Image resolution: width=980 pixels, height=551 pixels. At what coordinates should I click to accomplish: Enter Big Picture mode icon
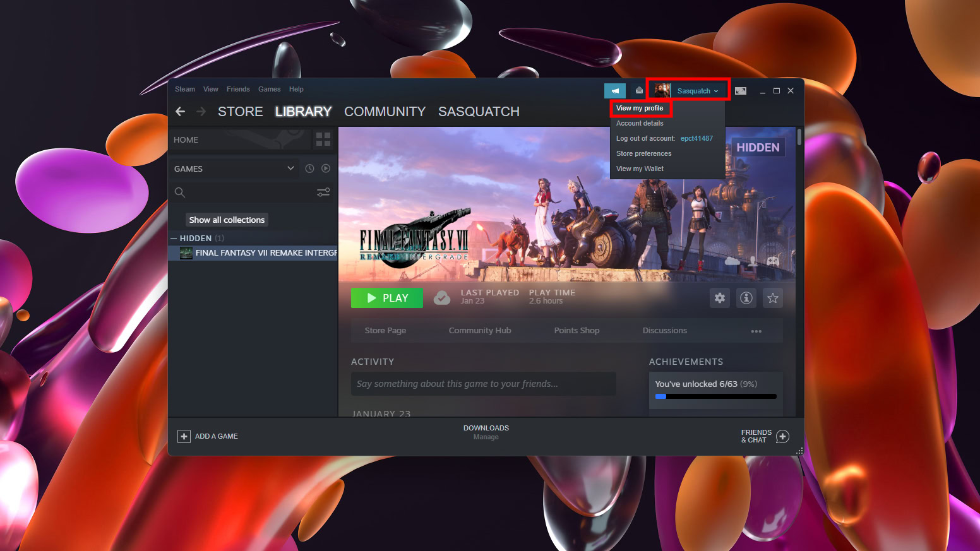[x=741, y=91]
